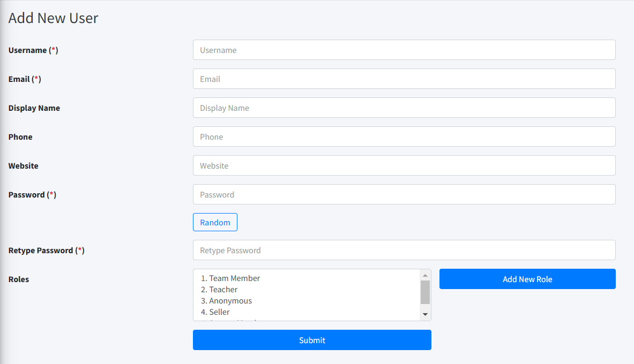Click into the Phone field
634x364 pixels.
click(404, 136)
